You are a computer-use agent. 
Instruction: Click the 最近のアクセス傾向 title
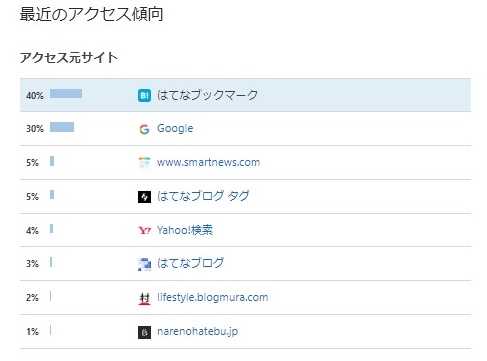(91, 14)
